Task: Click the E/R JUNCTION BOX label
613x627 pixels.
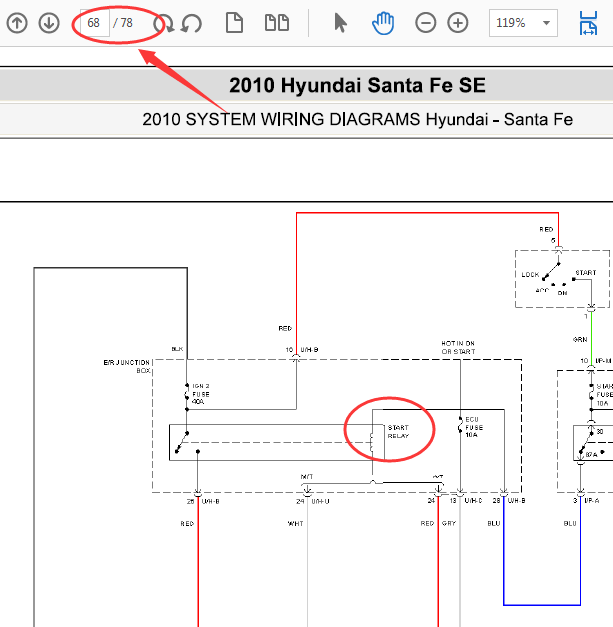Action: coord(127,366)
